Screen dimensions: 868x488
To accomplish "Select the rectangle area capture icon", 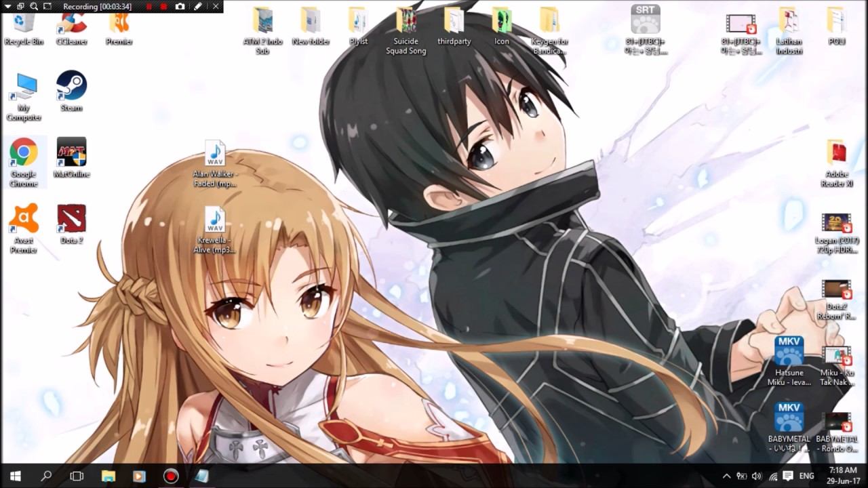I will tap(47, 6).
